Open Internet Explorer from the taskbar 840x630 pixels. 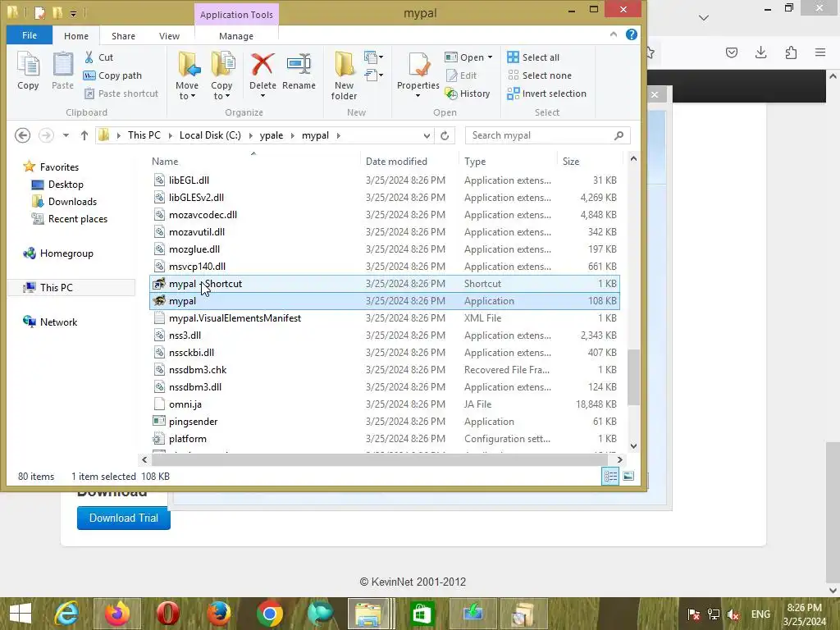66,614
